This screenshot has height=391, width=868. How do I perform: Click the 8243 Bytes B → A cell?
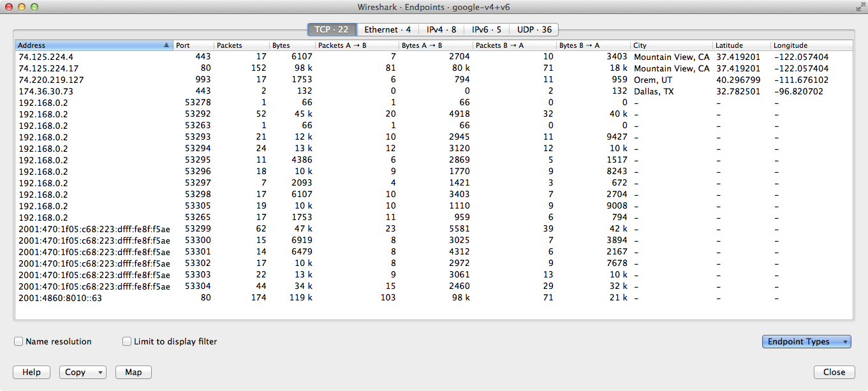tap(617, 172)
